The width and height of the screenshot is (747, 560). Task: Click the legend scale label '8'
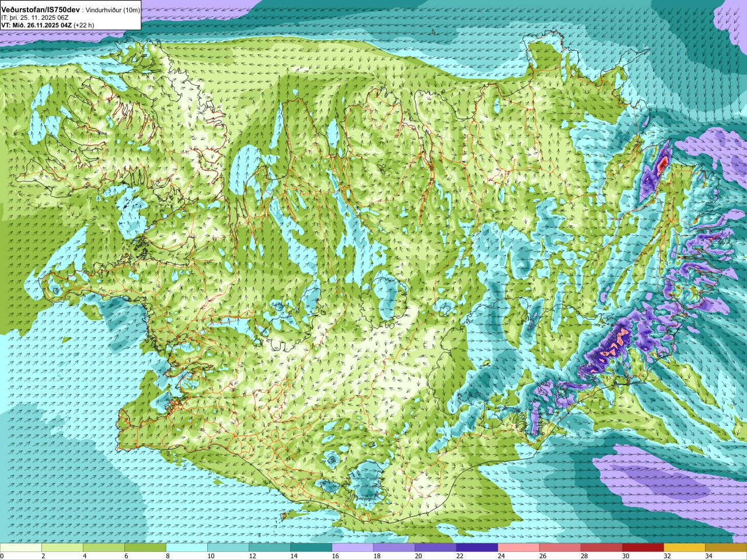pos(167,556)
